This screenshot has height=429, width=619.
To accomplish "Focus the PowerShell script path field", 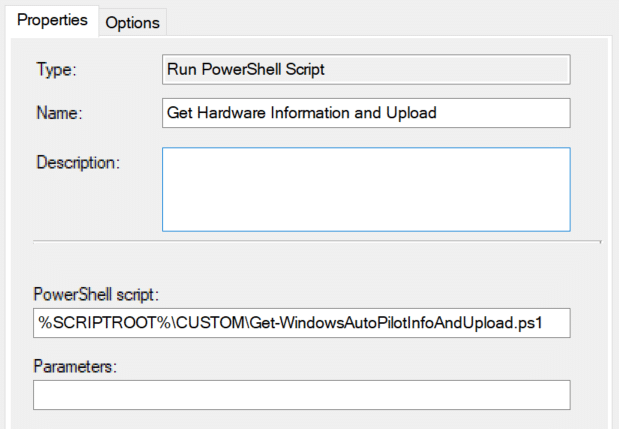I will [302, 323].
